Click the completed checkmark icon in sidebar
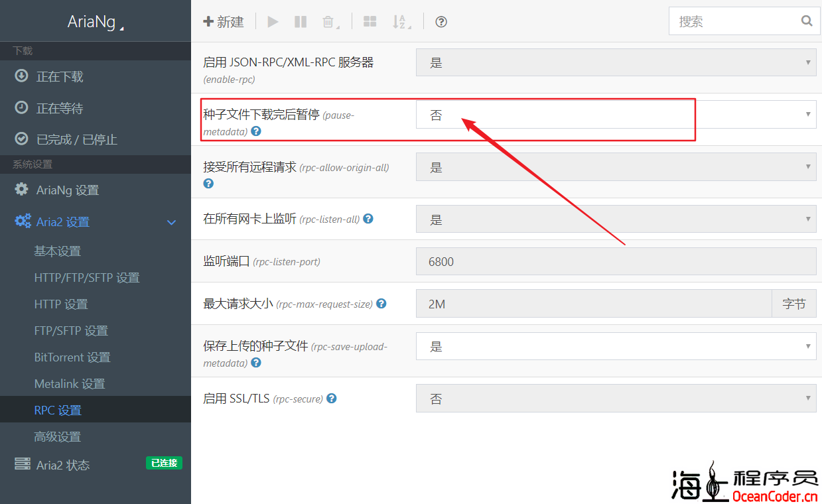The image size is (822, 504). tap(22, 139)
